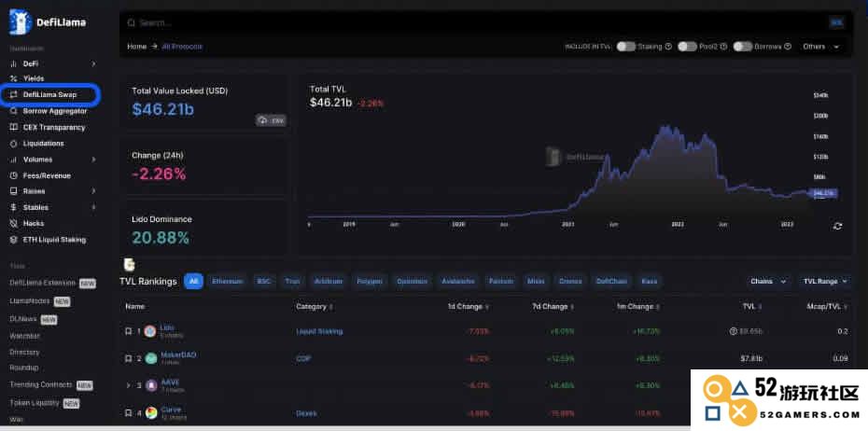This screenshot has height=431, width=868.
Task: Bookmark the Lido row
Action: pyautogui.click(x=129, y=331)
